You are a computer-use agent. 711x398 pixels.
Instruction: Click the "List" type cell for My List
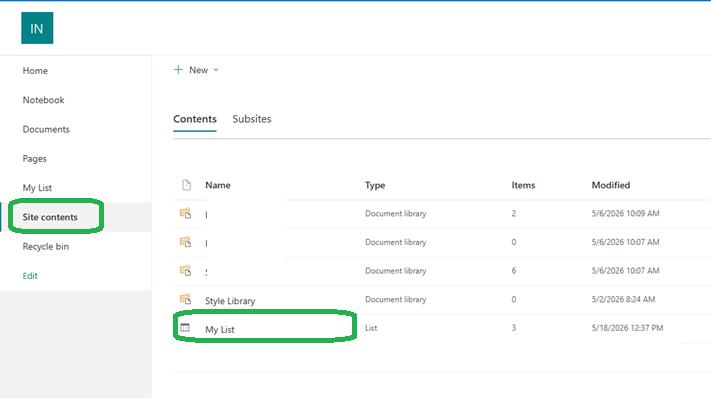(x=371, y=328)
